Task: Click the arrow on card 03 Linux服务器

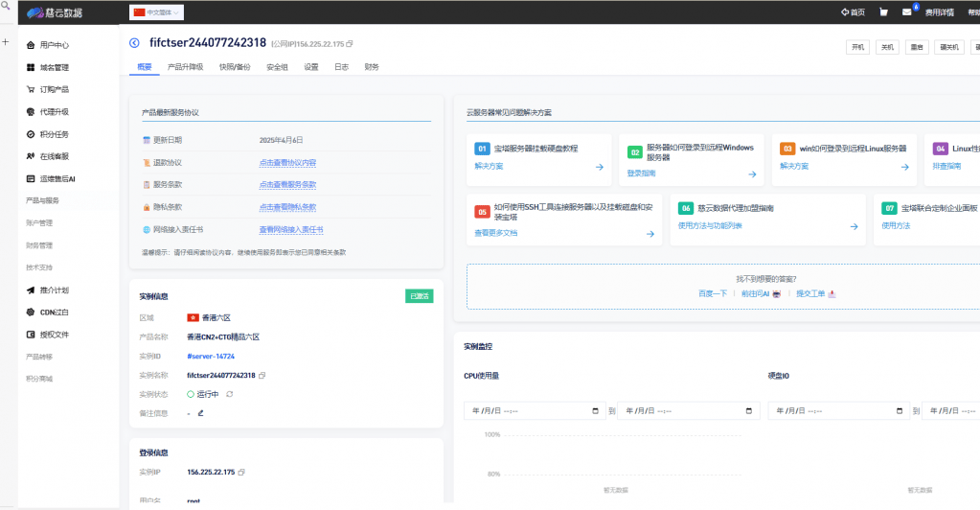Action: (x=904, y=167)
